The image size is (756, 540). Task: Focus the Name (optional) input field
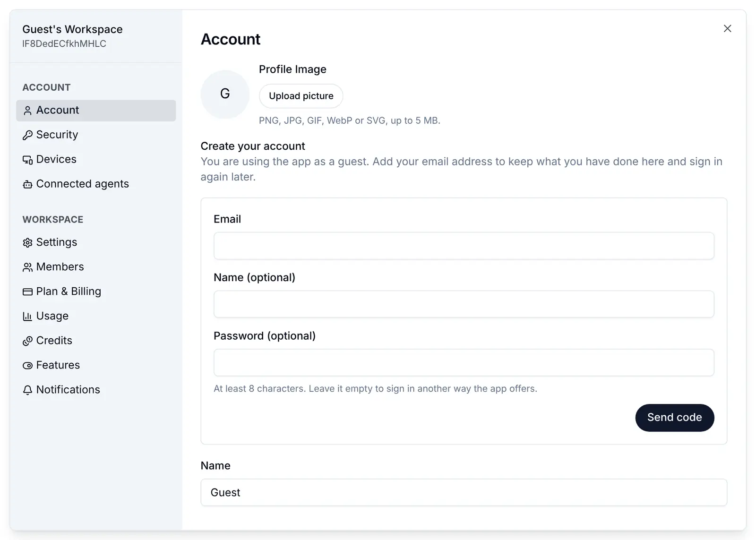point(464,304)
